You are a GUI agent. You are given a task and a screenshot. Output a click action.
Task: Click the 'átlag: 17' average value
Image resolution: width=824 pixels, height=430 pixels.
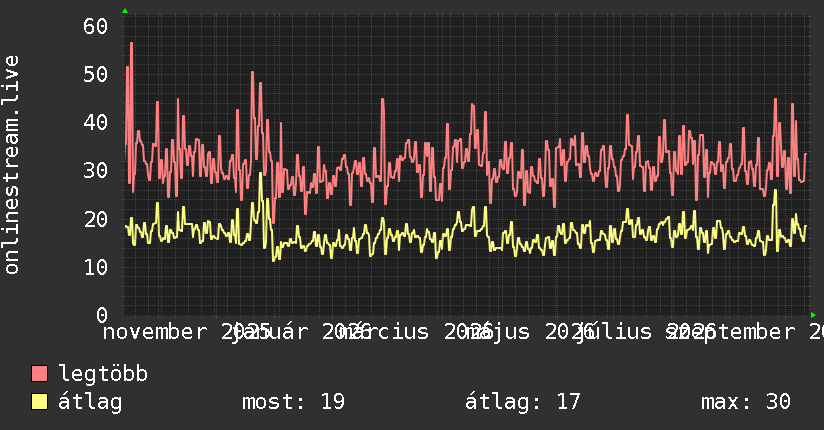pos(523,402)
